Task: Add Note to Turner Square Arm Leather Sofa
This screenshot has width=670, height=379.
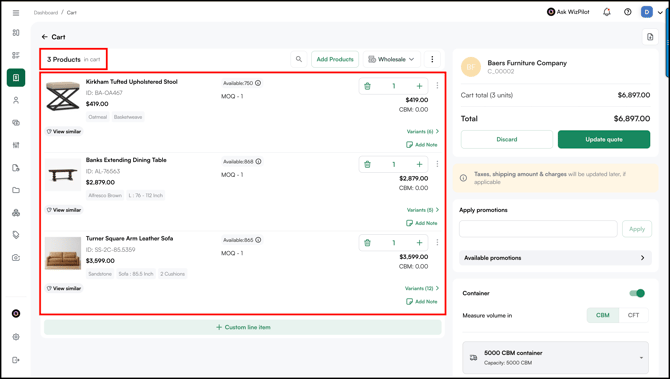Action: coord(421,302)
